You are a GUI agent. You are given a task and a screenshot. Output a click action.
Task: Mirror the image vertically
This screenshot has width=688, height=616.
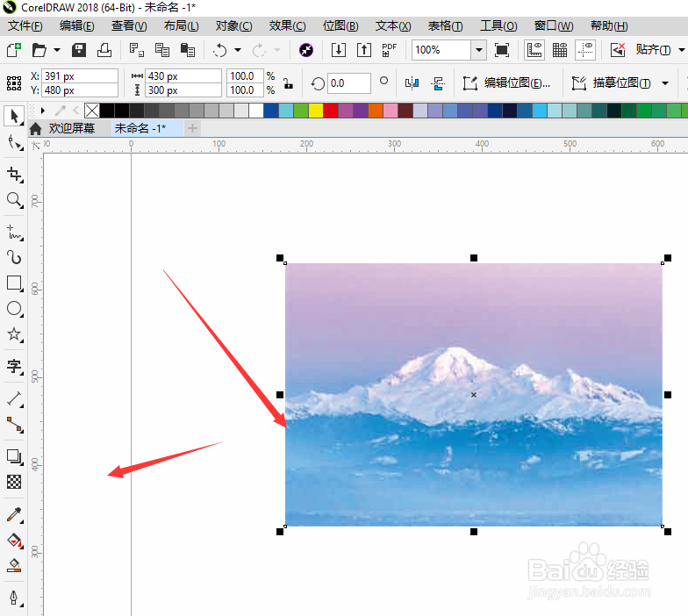click(438, 82)
